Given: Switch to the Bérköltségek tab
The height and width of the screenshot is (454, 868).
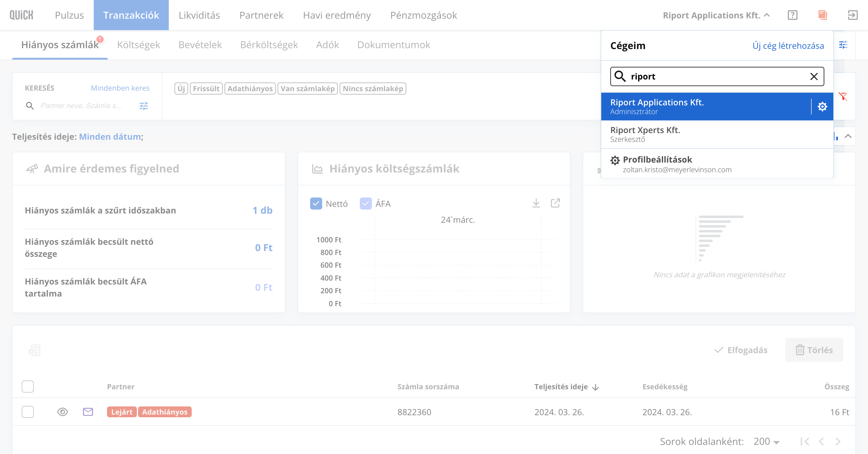Looking at the screenshot, I should pos(269,45).
